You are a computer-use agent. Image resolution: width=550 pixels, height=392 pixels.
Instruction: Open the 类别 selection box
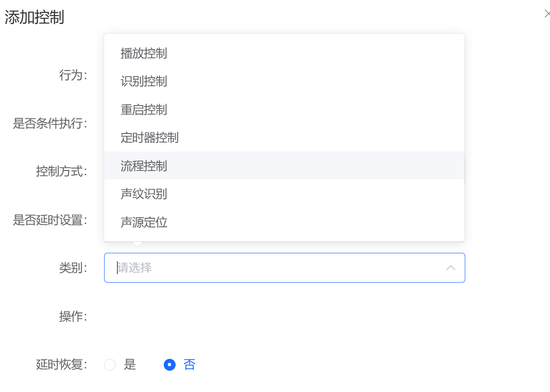[284, 267]
